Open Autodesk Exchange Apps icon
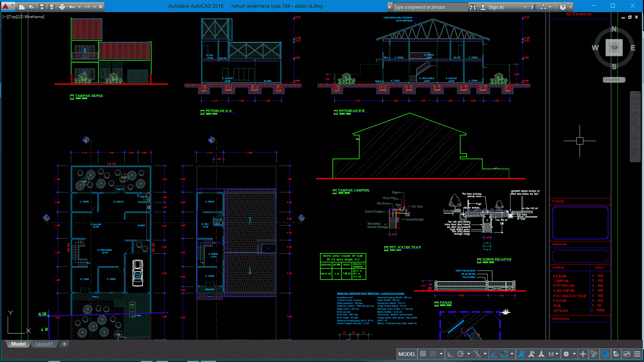644x362 pixels. click(x=533, y=7)
